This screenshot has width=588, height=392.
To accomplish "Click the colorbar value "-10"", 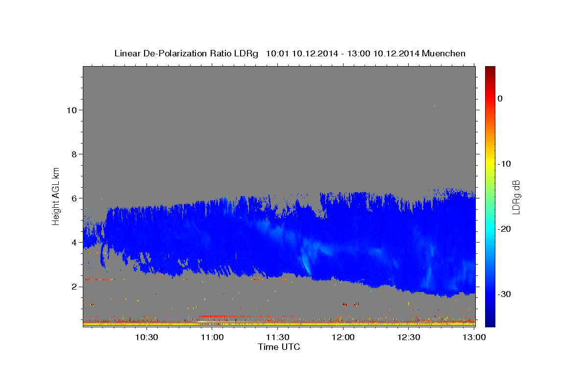I will click(x=504, y=164).
